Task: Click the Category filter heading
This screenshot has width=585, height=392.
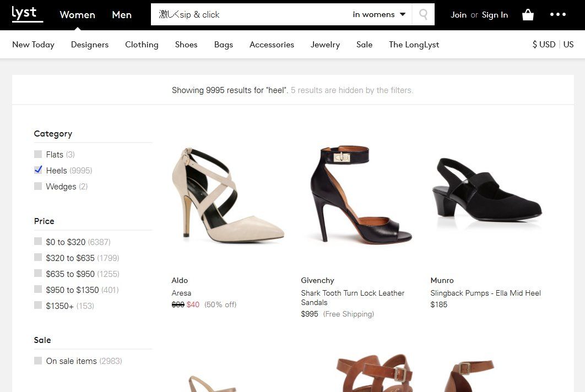Action: 53,134
